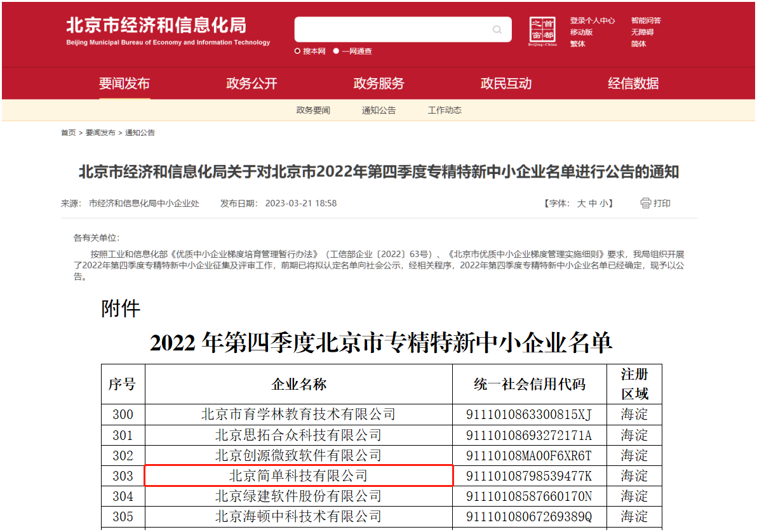Open the 智能问答 link
757x532 pixels.
click(x=646, y=20)
